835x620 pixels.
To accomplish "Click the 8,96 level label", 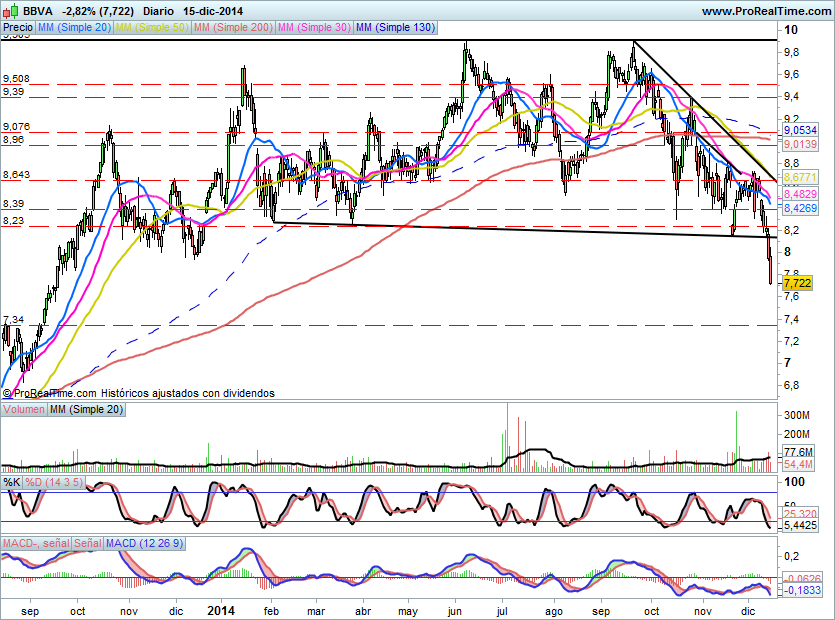I will pos(13,140).
